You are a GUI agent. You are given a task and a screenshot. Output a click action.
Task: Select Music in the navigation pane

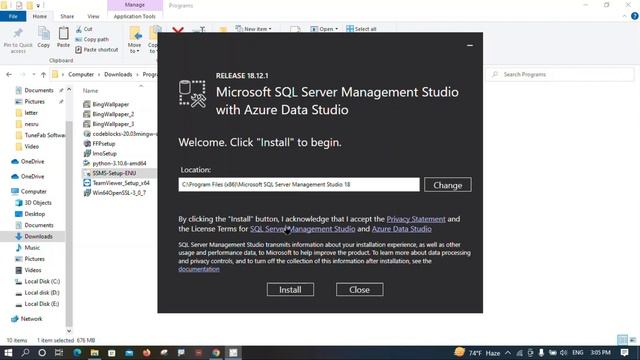coord(28,247)
